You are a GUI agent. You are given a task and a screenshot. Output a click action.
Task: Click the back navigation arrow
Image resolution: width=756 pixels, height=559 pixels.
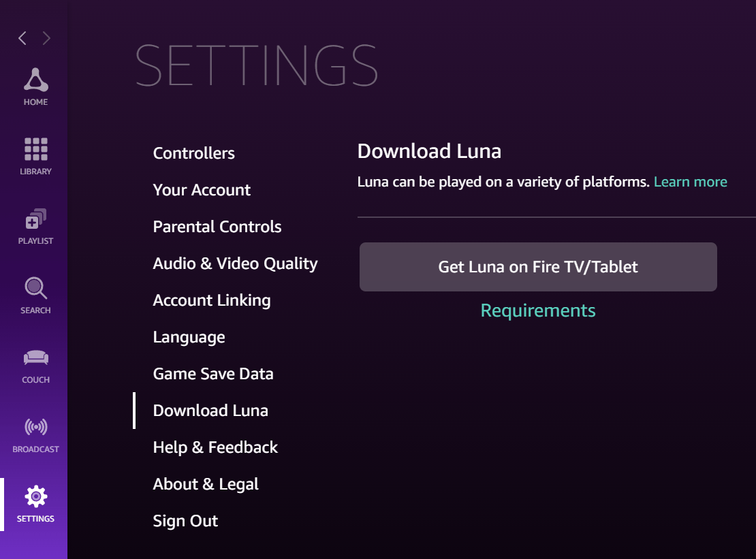point(21,38)
